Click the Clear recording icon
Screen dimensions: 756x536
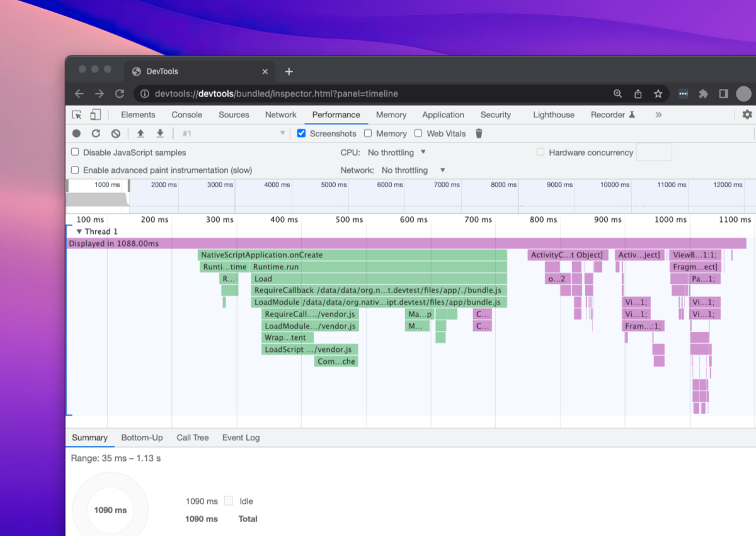115,134
